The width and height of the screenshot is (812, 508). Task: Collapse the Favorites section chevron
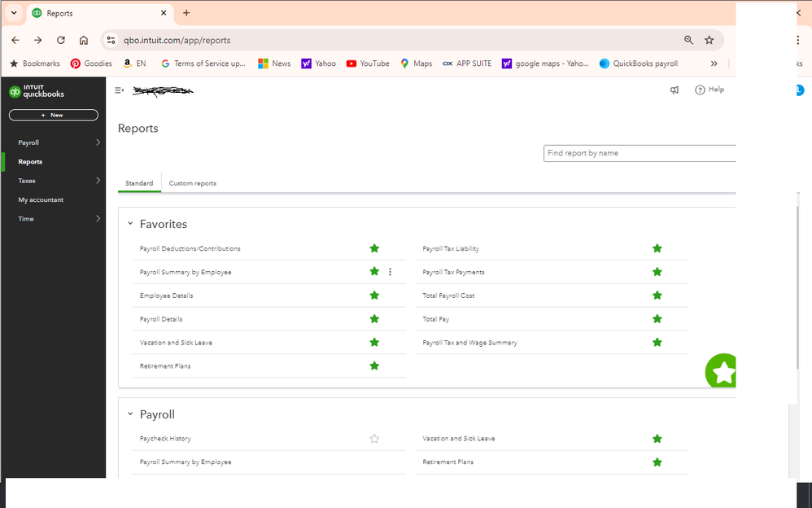(x=130, y=224)
